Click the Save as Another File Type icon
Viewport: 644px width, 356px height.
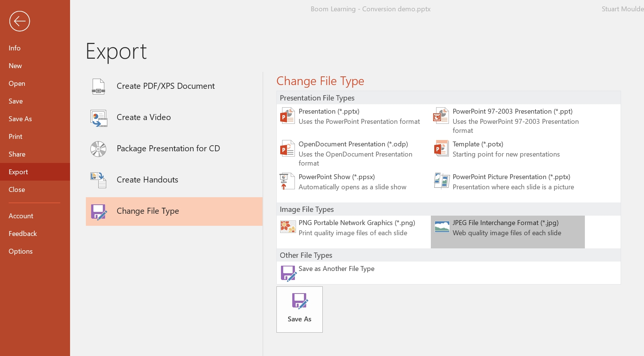(x=289, y=273)
